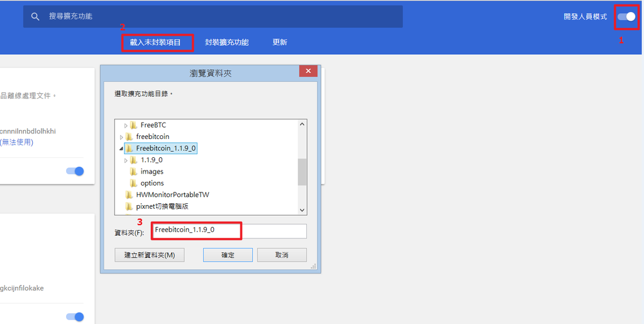
Task: Click the 載入未封裝項目 button
Action: [155, 42]
